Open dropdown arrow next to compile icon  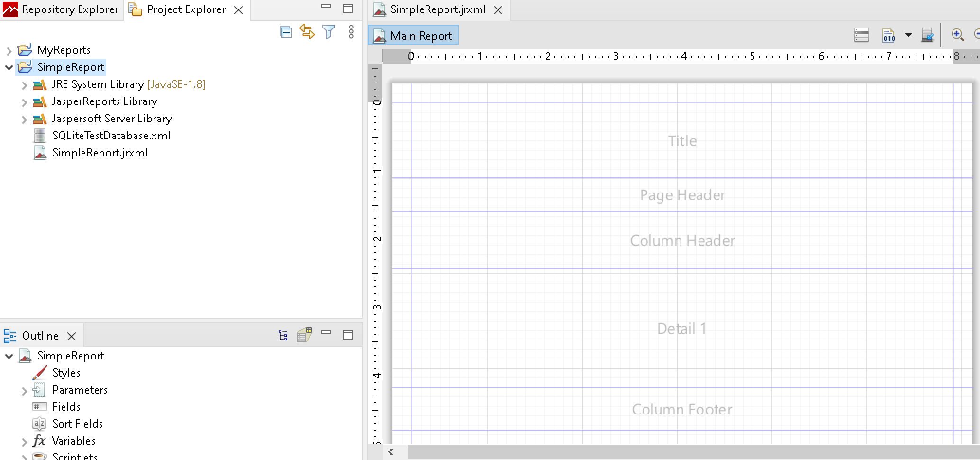point(908,36)
